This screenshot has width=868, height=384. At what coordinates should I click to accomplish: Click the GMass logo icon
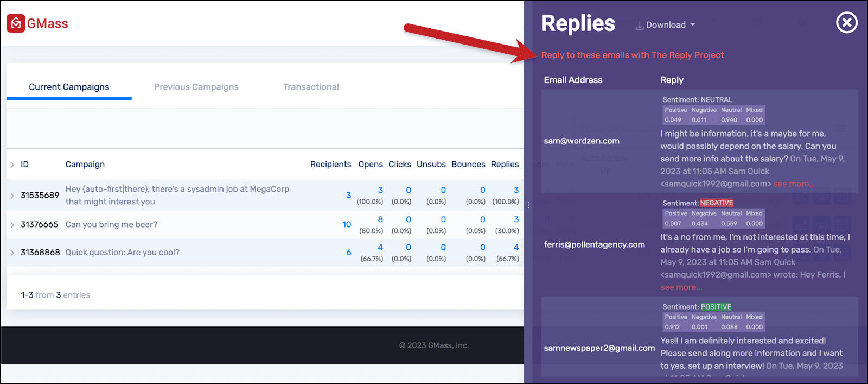pyautogui.click(x=16, y=23)
